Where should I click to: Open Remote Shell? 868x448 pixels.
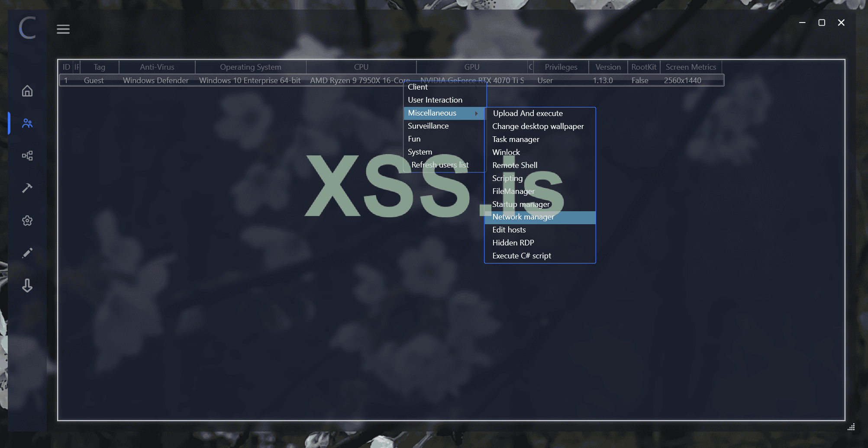(540, 165)
